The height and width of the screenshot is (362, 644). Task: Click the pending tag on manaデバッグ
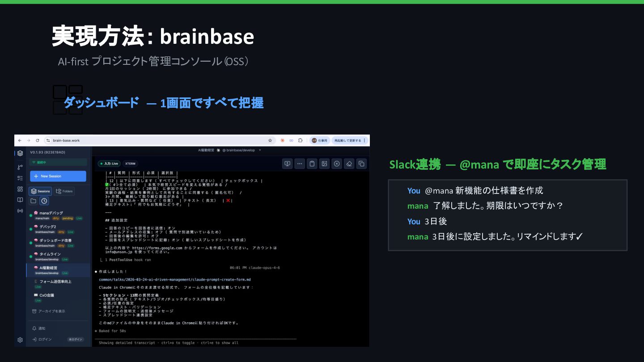[68, 219]
